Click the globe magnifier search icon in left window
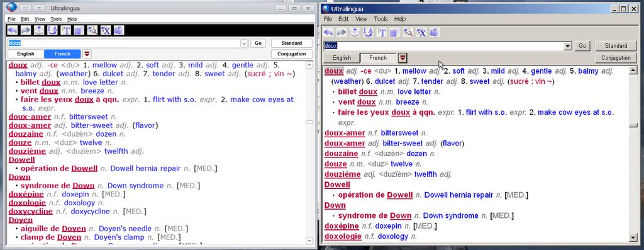This screenshot has width=644, height=250. (92, 30)
